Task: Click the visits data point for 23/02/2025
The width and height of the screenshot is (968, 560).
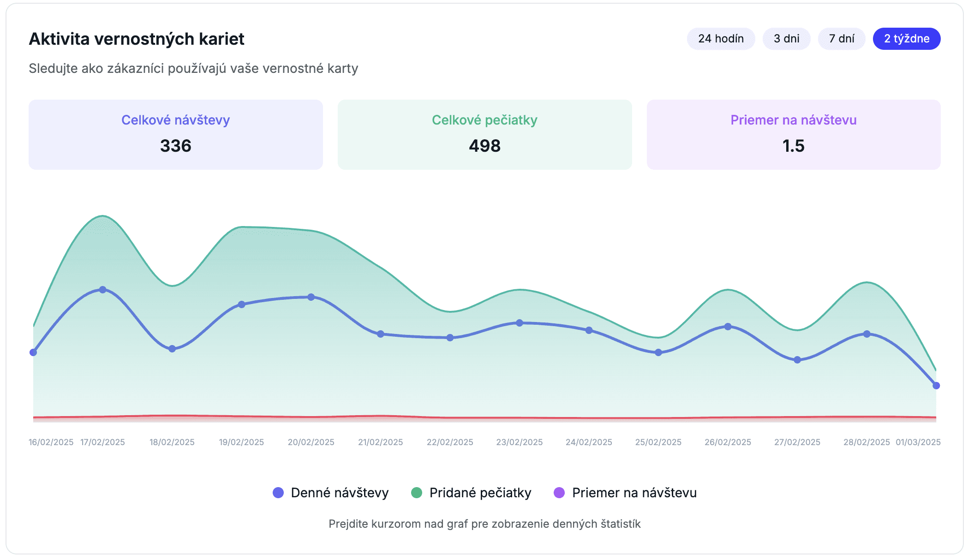Action: point(520,323)
